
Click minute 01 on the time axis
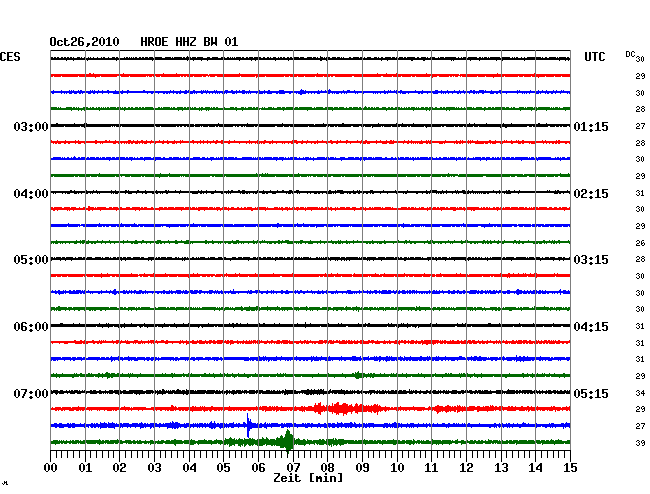point(85,468)
